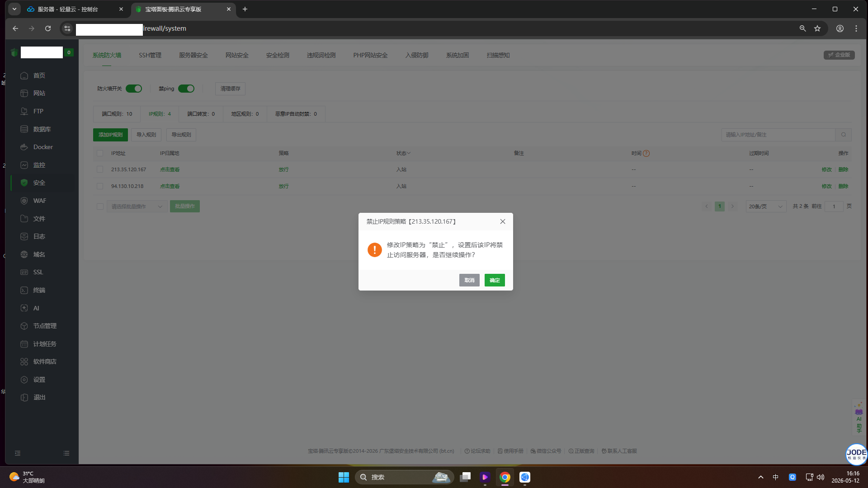Switch to the 安全检测 tab
This screenshot has width=868, height=488.
[278, 55]
